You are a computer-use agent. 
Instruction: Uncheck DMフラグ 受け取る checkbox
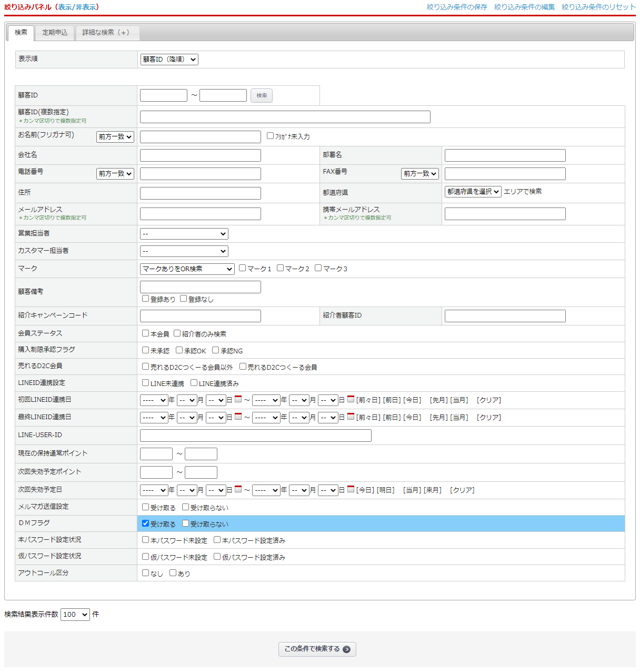coord(146,523)
